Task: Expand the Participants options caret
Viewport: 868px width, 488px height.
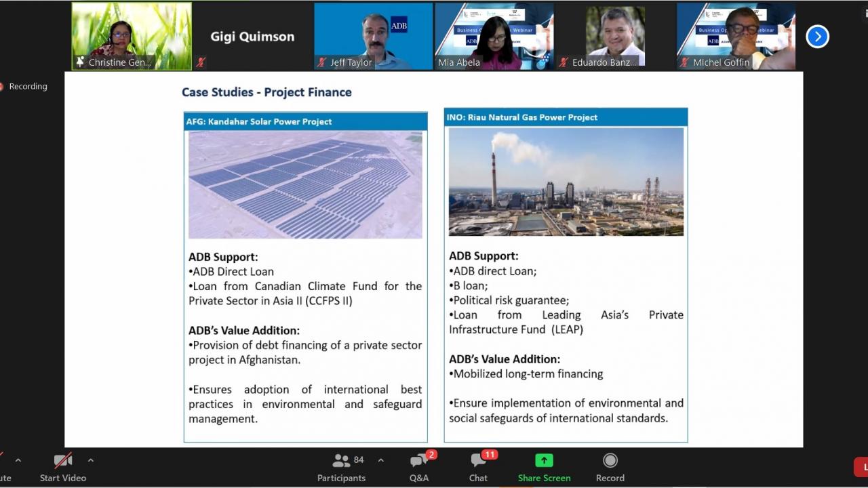Action: tap(380, 460)
